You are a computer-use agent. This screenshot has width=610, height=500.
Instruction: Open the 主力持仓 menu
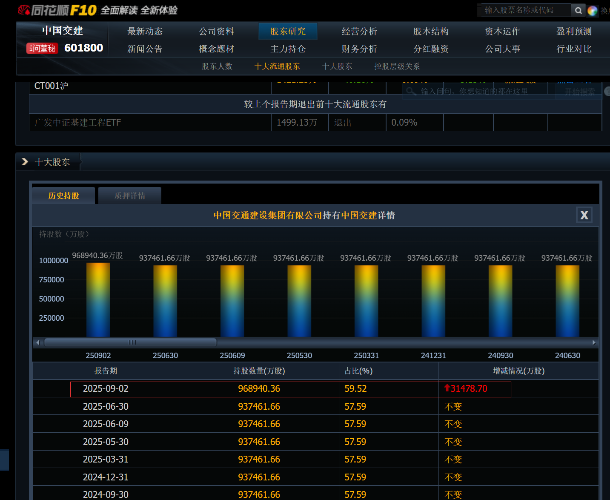[x=288, y=49]
